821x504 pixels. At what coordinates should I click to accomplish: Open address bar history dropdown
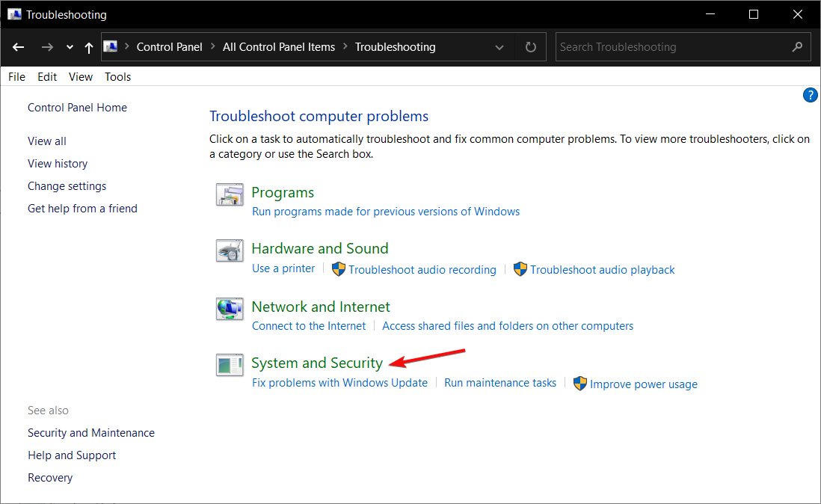[x=499, y=47]
